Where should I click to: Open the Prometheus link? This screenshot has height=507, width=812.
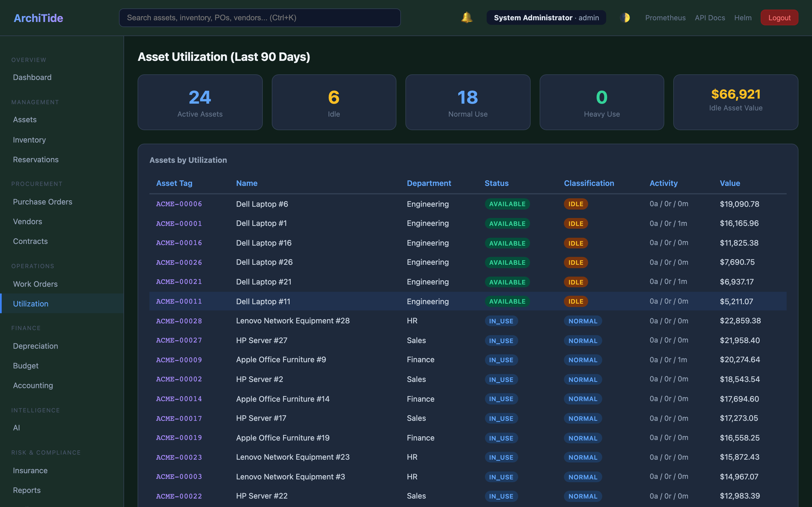pos(665,17)
